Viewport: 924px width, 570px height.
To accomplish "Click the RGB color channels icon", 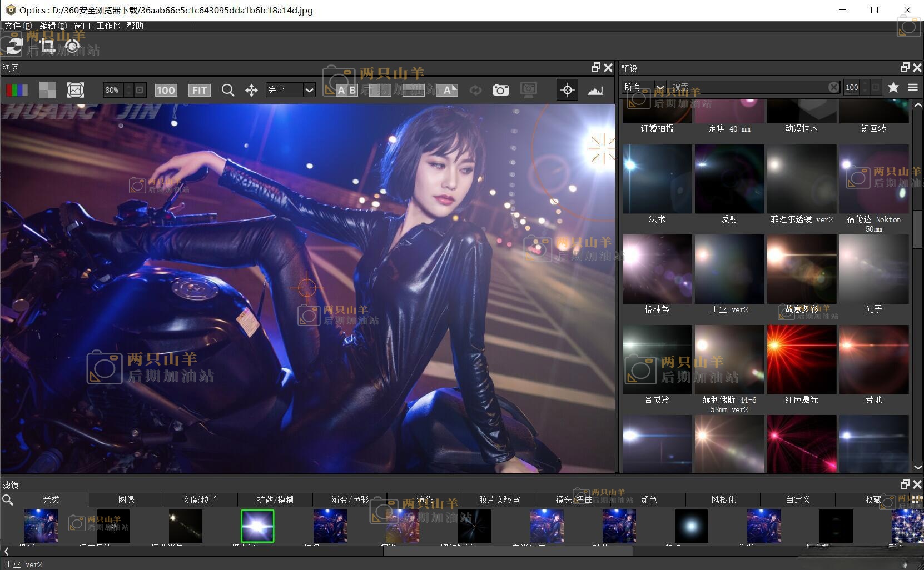I will [17, 90].
